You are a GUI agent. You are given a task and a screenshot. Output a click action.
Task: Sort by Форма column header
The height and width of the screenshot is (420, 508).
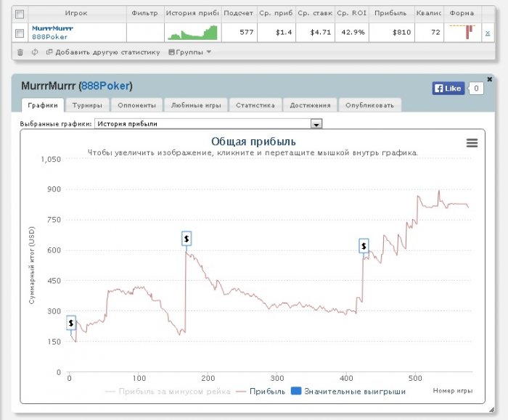pos(462,13)
